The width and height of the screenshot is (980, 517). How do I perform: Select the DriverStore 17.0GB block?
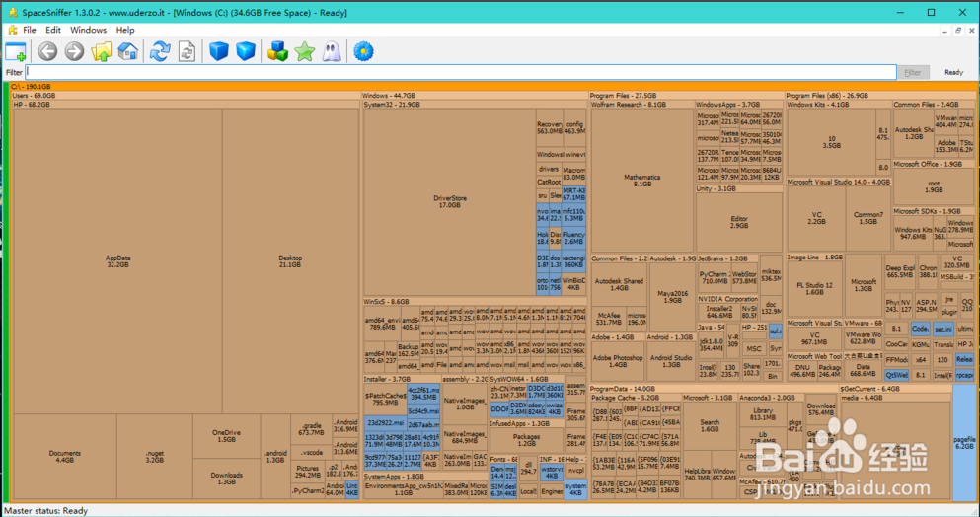(450, 202)
